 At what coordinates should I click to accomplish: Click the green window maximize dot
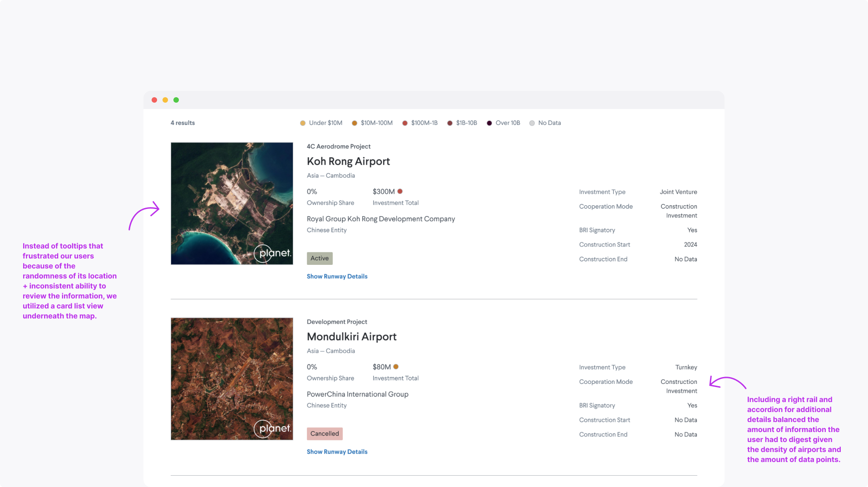pyautogui.click(x=176, y=100)
